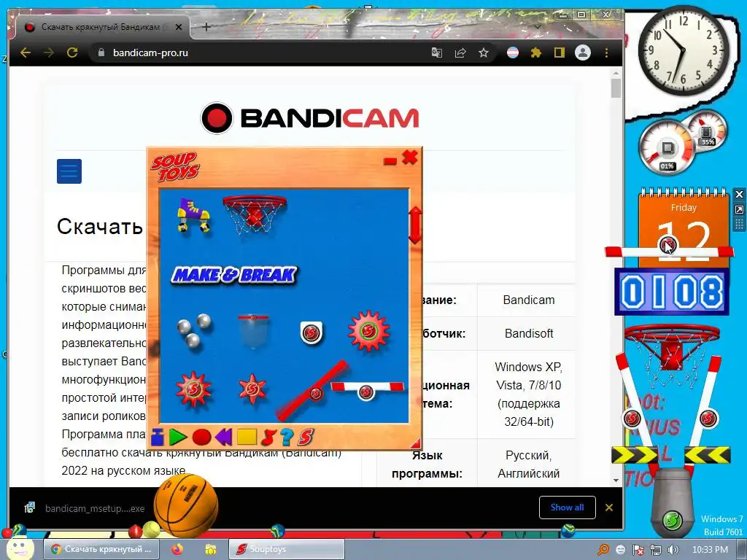747x560 pixels.
Task: Open the blue hamburger menu on Bandicam page
Action: click(x=69, y=171)
